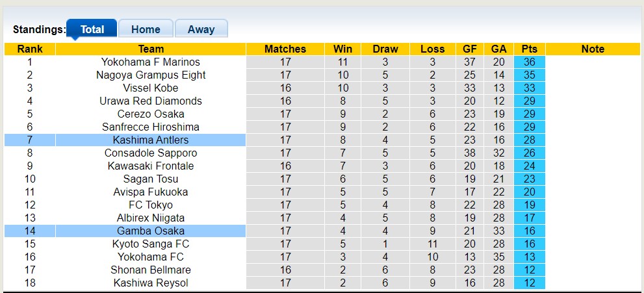Click the highlighted Kashima Antlers row
This screenshot has height=293, width=644.
click(151, 140)
